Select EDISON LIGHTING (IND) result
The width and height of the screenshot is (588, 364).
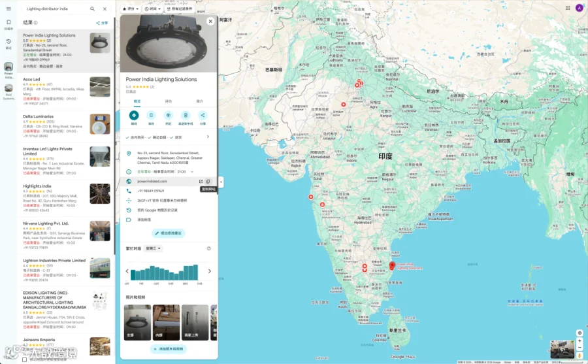[67, 309]
